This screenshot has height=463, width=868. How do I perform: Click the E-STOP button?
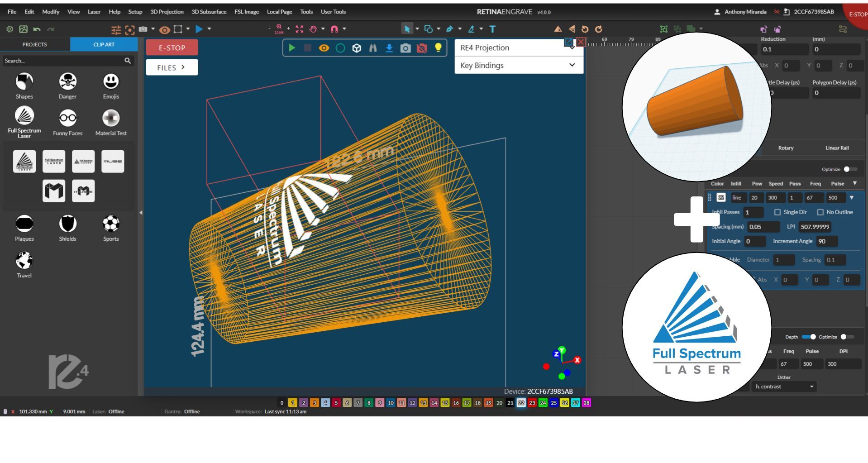172,47
